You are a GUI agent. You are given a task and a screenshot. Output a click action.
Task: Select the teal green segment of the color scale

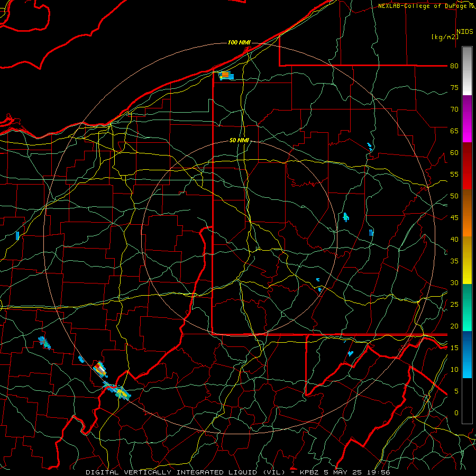point(467,307)
